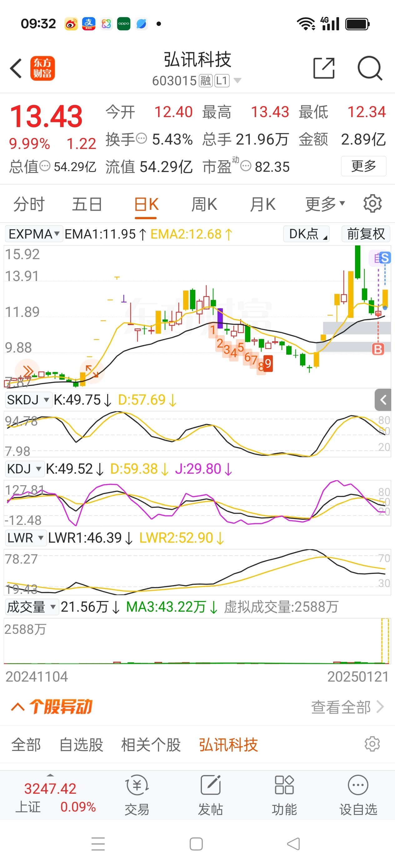395x868 pixels.
Task: Switch to 分时 tab
Action: pos(29,204)
